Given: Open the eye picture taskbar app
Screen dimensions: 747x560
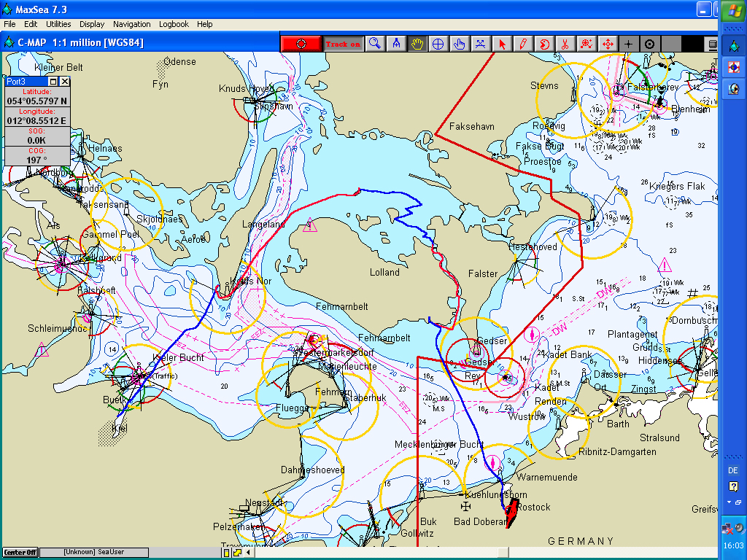Looking at the screenshot, I should (734, 88).
